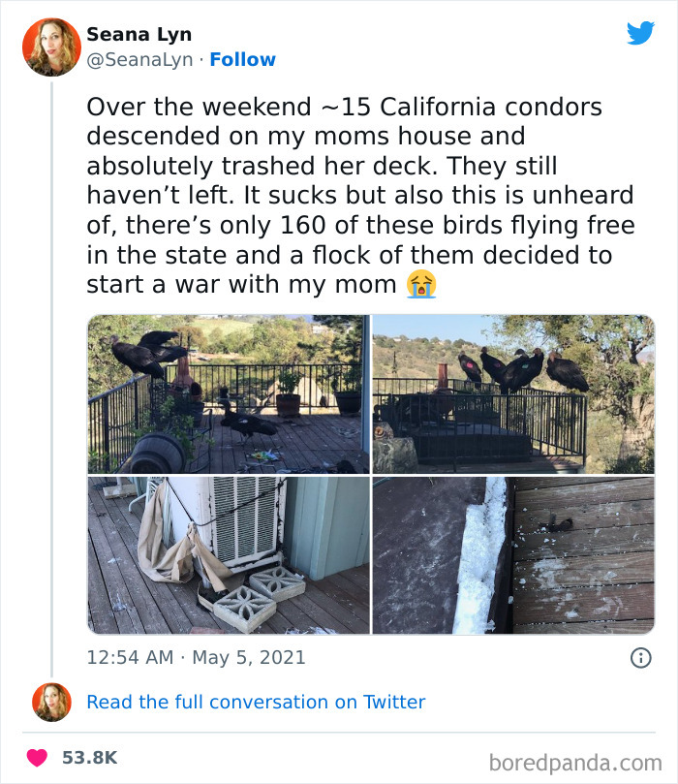Click the crying emoji in the tweet
The image size is (678, 784).
tap(421, 284)
